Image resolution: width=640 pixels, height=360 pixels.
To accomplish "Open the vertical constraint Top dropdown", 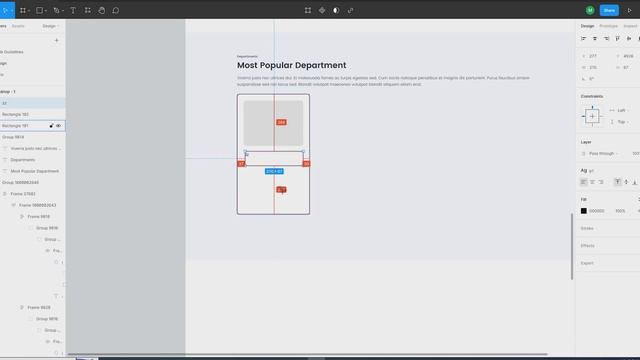I will click(x=622, y=122).
